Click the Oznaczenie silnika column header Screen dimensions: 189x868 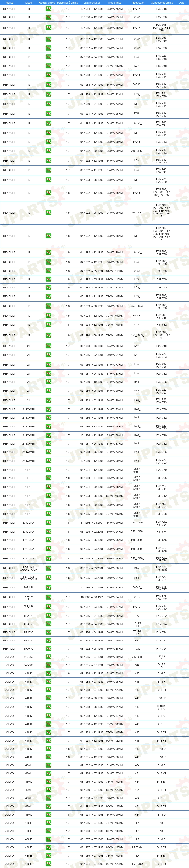coord(162,2)
